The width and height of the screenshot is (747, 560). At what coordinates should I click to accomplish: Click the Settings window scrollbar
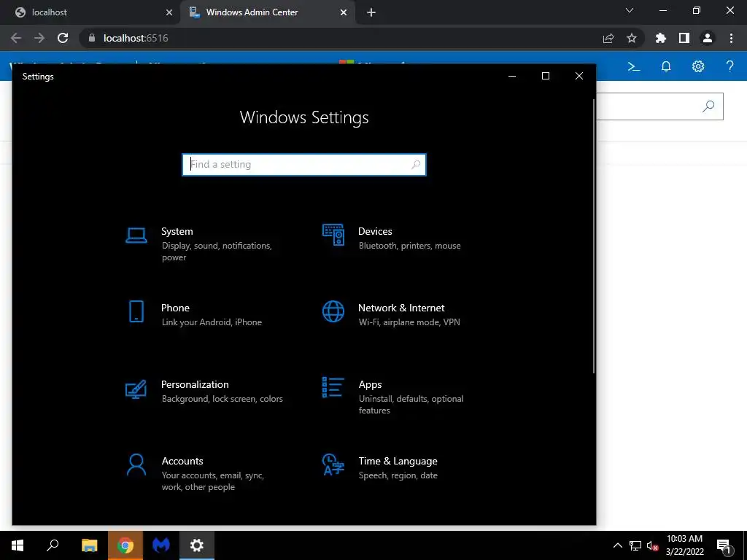click(x=593, y=236)
